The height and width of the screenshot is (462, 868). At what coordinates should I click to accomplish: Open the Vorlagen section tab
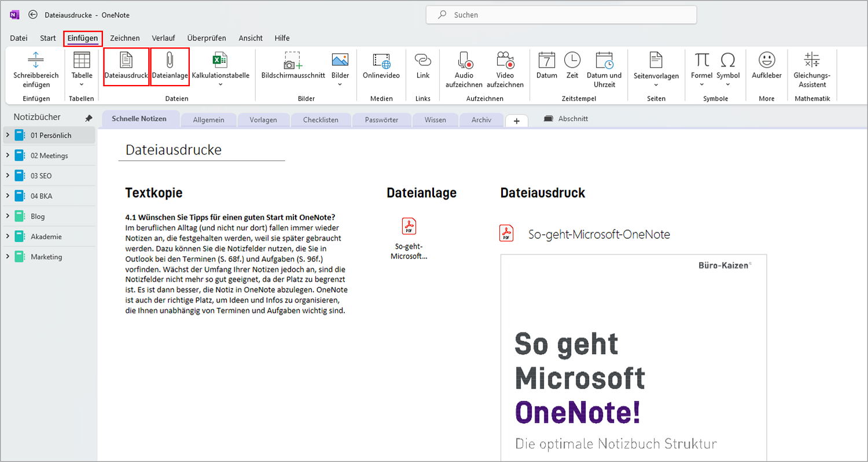263,120
